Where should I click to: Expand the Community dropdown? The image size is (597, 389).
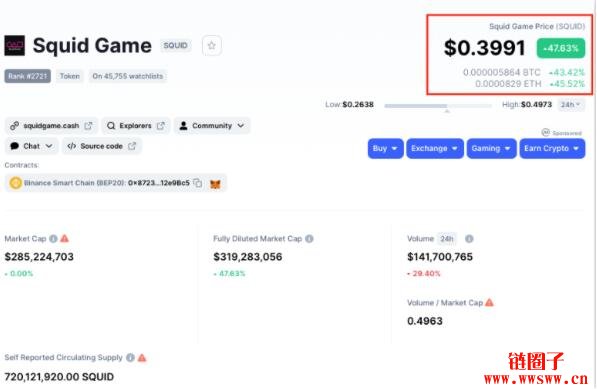coord(212,126)
